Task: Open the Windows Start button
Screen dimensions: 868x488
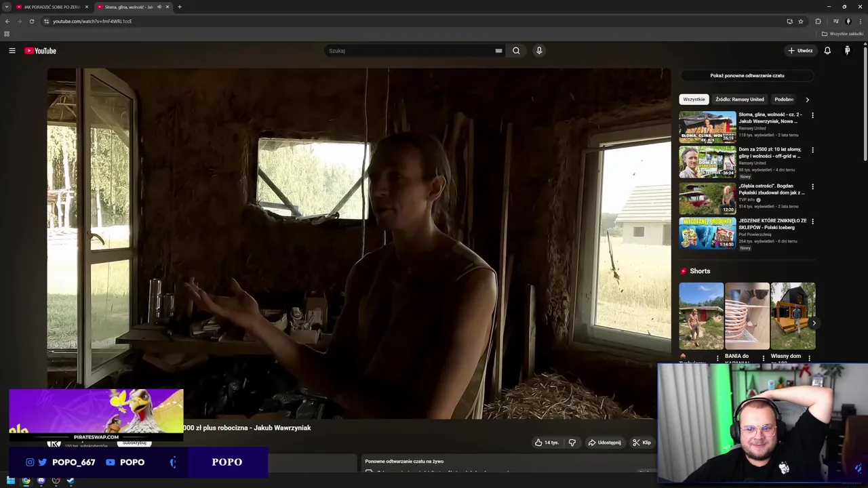Action: [x=11, y=481]
